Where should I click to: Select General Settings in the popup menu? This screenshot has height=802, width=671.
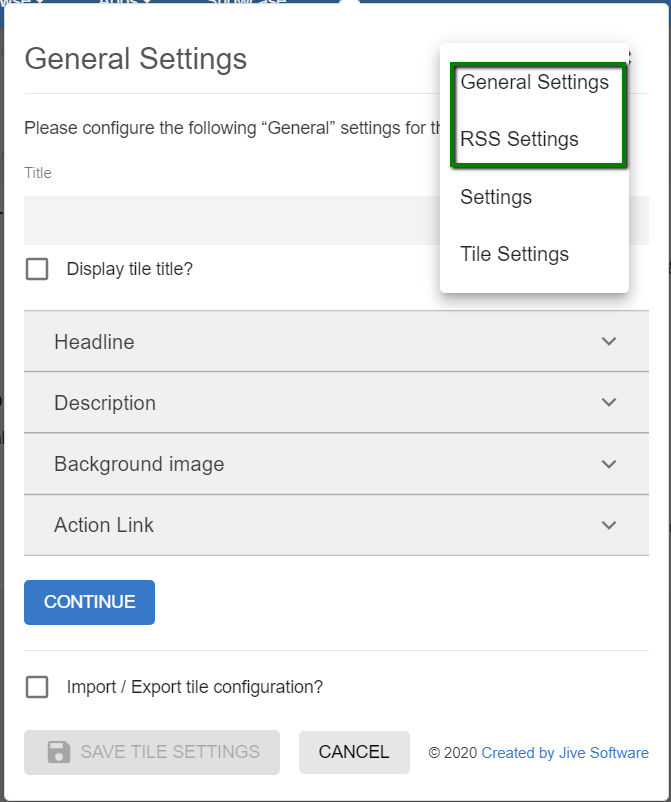point(534,82)
